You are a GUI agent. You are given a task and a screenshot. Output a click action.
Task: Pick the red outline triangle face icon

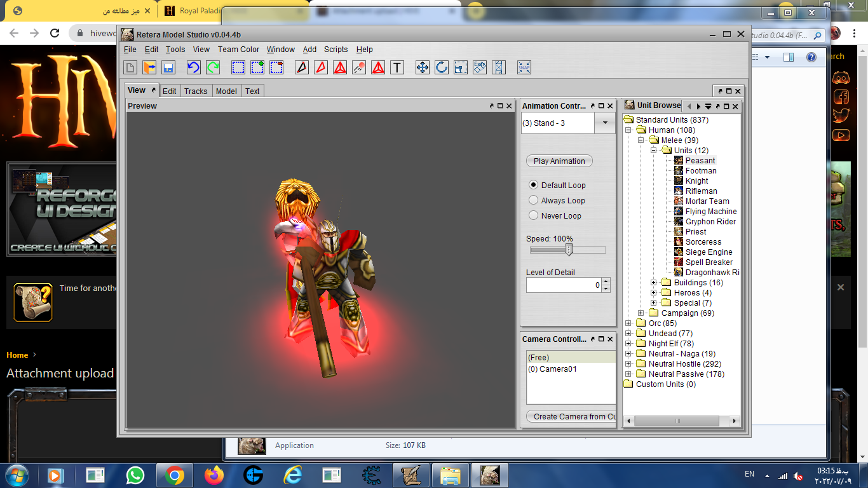pyautogui.click(x=321, y=67)
